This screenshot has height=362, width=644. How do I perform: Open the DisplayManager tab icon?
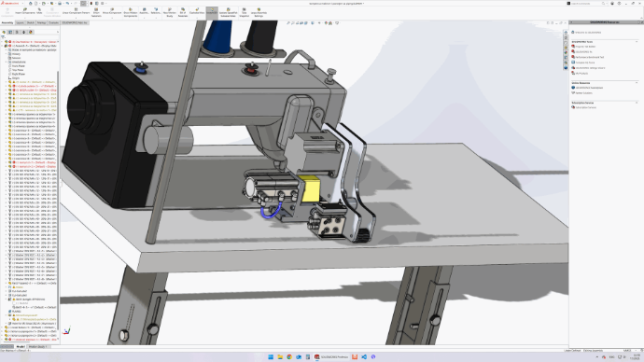point(31,32)
